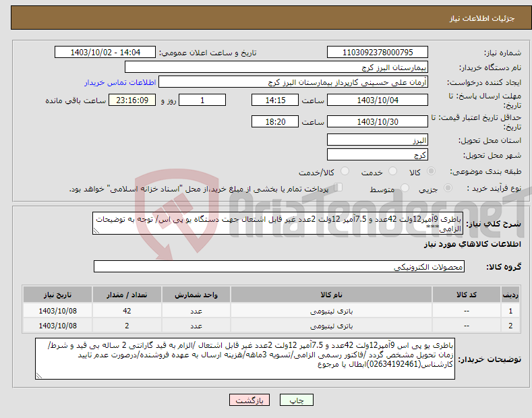Click goods group field محصولات الکترونیکی
Viewport: 532px width, 418px height.
click(279, 267)
